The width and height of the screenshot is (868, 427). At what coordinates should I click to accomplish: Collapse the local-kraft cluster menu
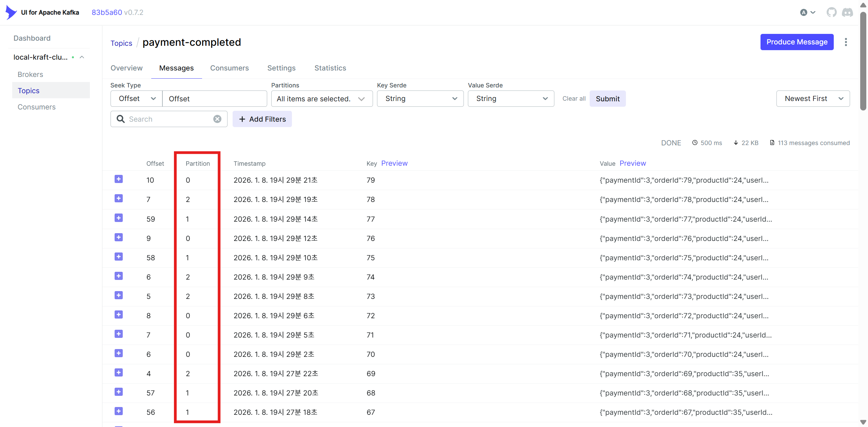click(82, 57)
